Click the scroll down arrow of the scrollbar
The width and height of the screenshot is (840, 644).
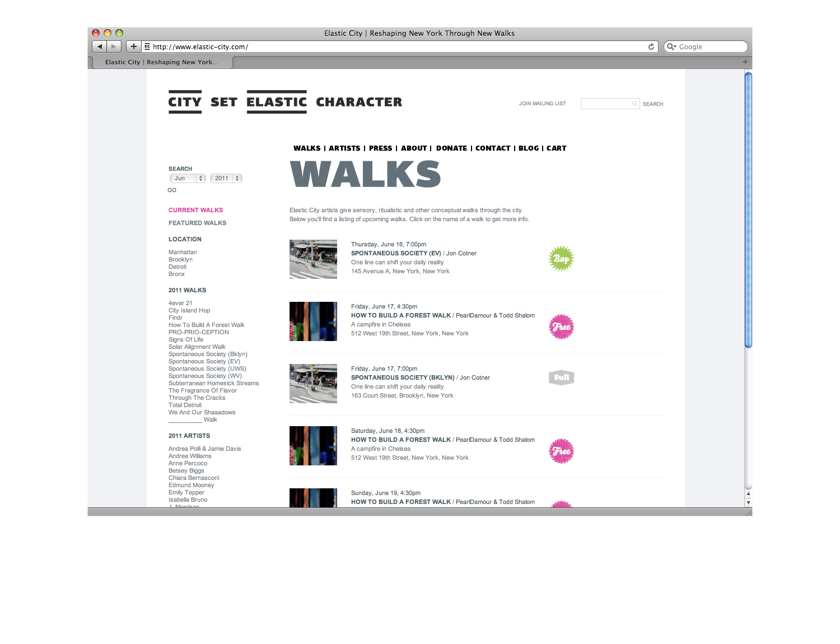[x=748, y=502]
